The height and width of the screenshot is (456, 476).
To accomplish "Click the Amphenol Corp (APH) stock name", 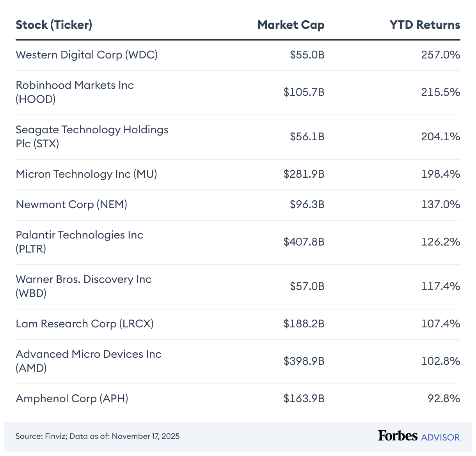I will [72, 399].
